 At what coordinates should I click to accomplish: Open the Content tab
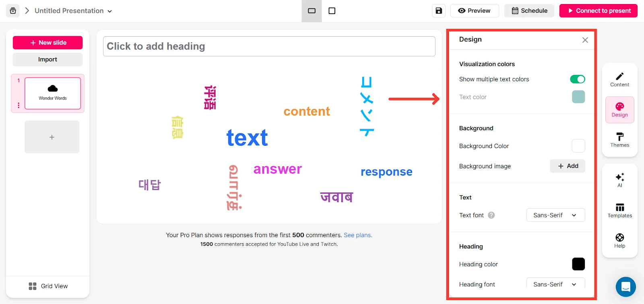[x=620, y=79]
